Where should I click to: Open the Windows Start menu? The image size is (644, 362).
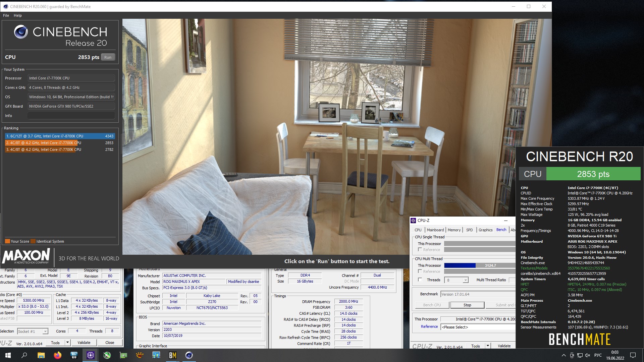pos(8,355)
